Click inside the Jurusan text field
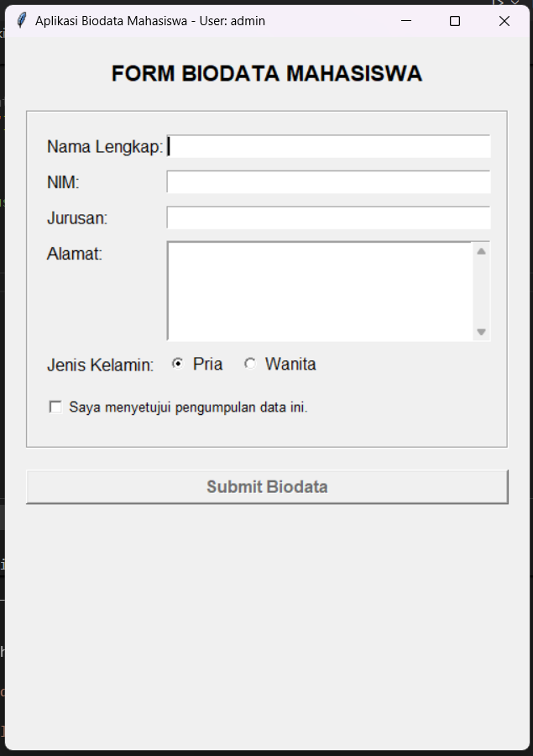This screenshot has width=533, height=756. (x=327, y=217)
